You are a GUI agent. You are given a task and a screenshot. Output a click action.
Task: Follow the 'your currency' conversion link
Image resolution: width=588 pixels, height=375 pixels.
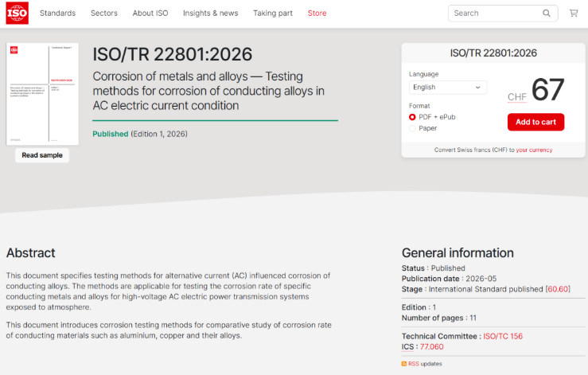click(534, 150)
